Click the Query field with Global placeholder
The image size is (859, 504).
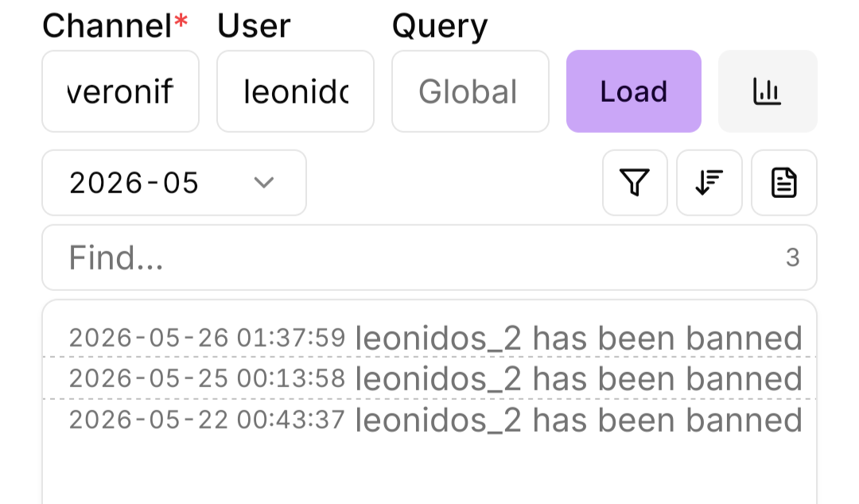(470, 91)
